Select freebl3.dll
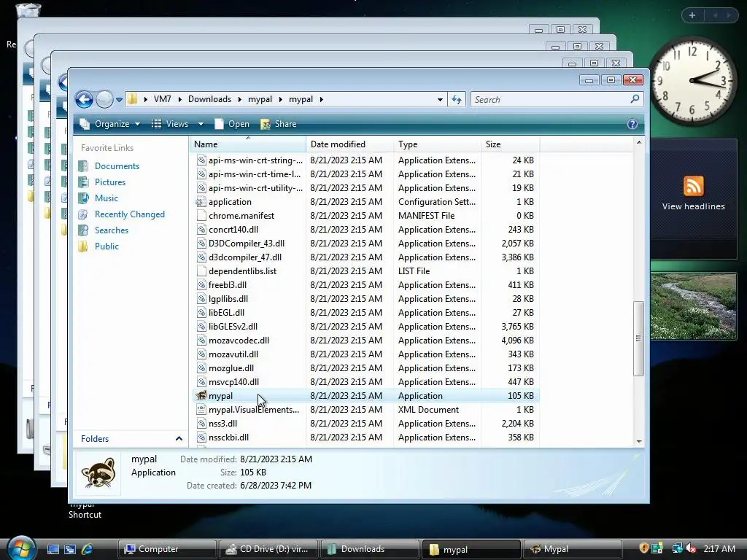This screenshot has width=747, height=560. coord(228,285)
